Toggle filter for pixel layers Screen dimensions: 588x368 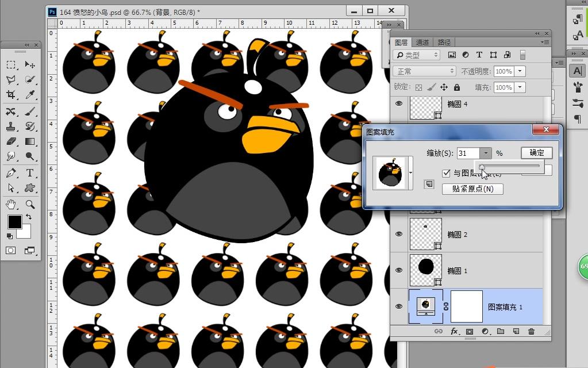pos(452,55)
